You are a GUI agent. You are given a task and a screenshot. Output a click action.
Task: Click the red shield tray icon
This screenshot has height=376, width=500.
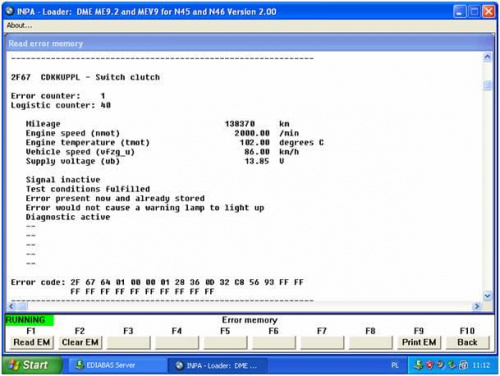point(430,365)
